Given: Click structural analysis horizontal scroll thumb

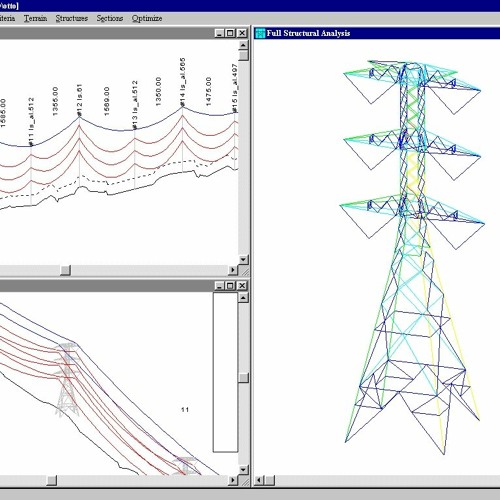Looking at the screenshot, I should coord(270,480).
